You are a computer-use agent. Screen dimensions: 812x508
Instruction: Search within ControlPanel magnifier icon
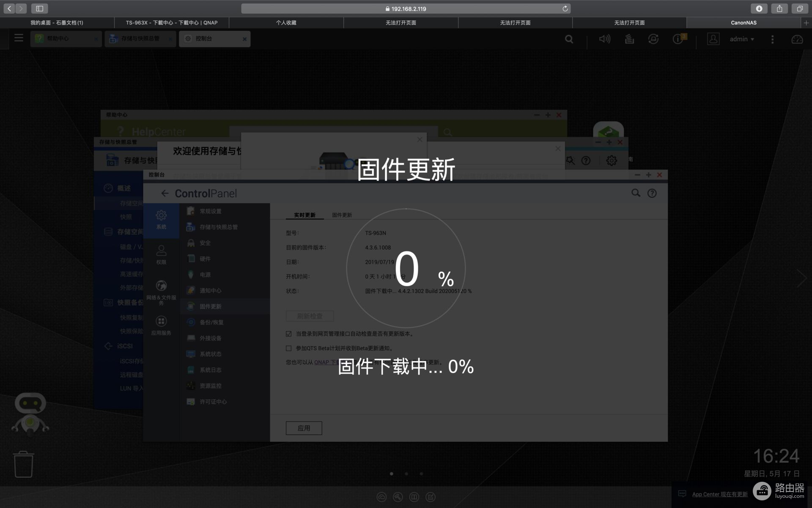[x=636, y=193]
